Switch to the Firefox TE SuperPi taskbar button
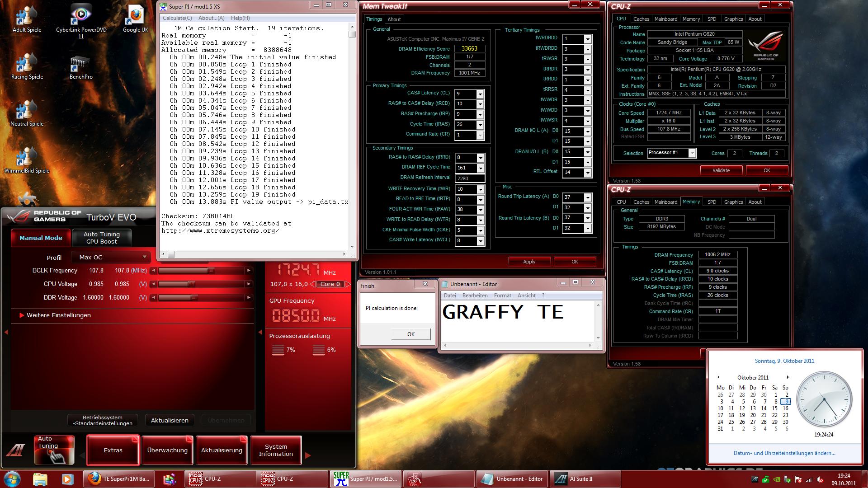 coord(118,479)
